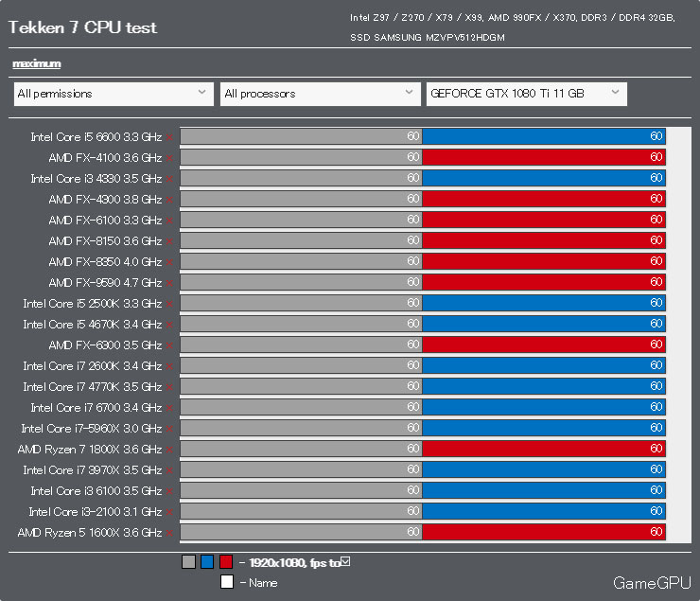Click the red bar for AMD Ryzen 5 1600X
The height and width of the screenshot is (601, 700).
tap(544, 532)
